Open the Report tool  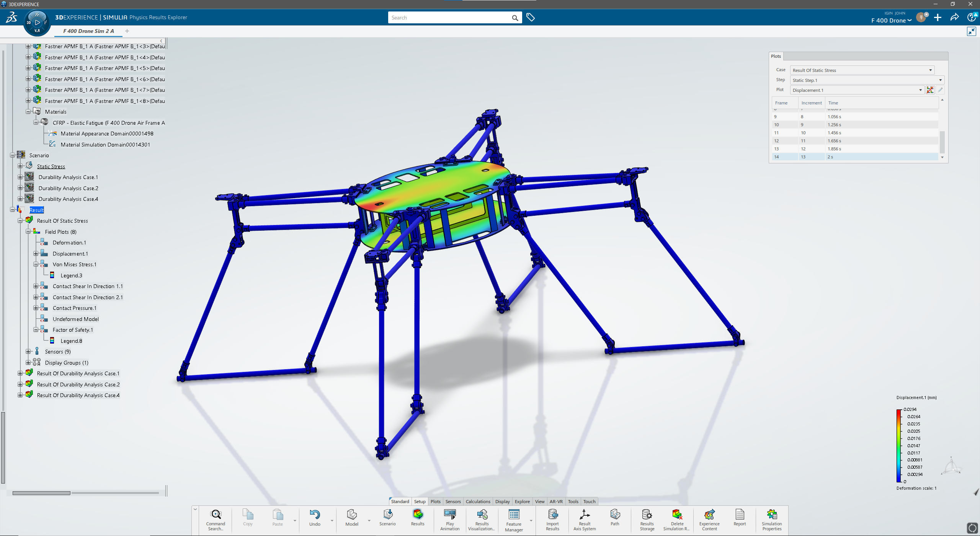point(739,515)
